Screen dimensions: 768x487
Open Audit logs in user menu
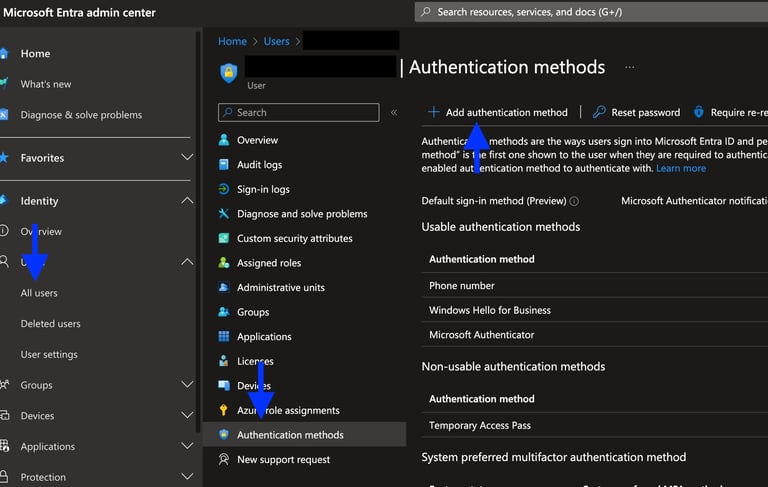point(260,165)
